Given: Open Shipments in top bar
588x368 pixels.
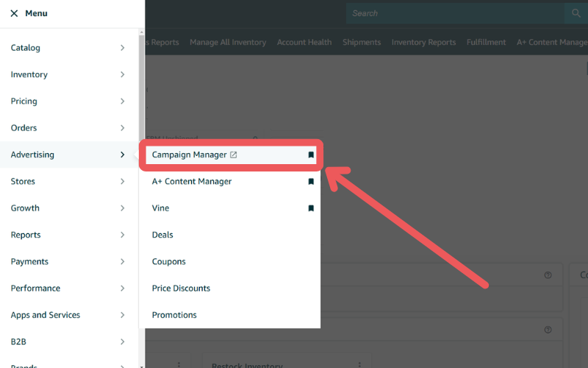Looking at the screenshot, I should click(x=362, y=43).
